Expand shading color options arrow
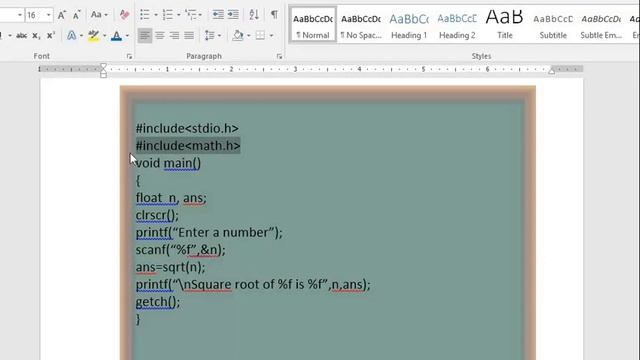The height and width of the screenshot is (360, 640). tap(248, 36)
